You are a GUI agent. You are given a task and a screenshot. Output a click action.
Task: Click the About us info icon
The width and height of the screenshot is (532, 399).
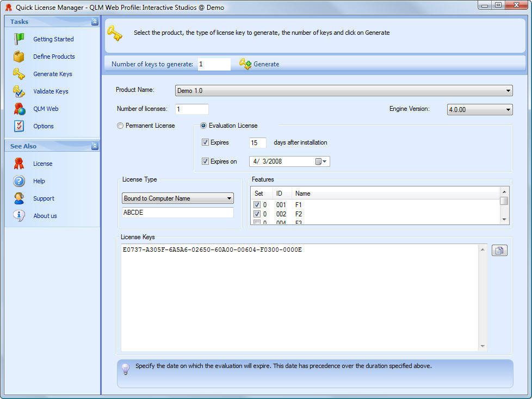19,216
